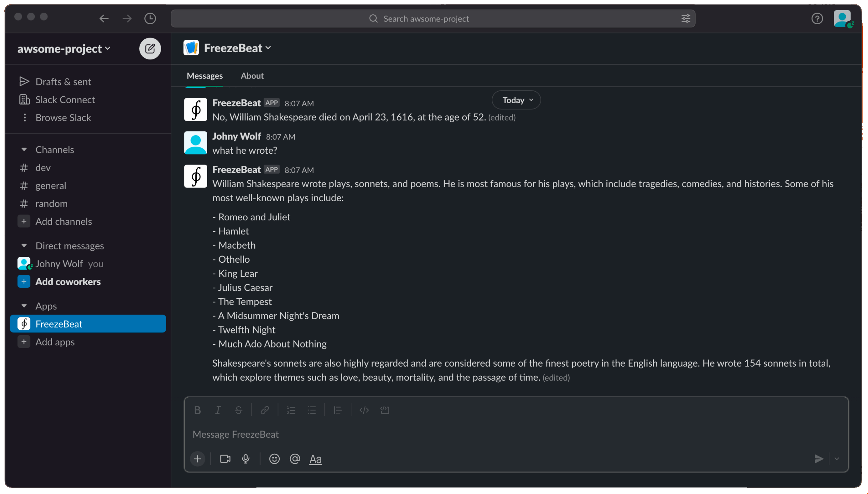Click the record video clip icon
868x494 pixels.
(225, 458)
